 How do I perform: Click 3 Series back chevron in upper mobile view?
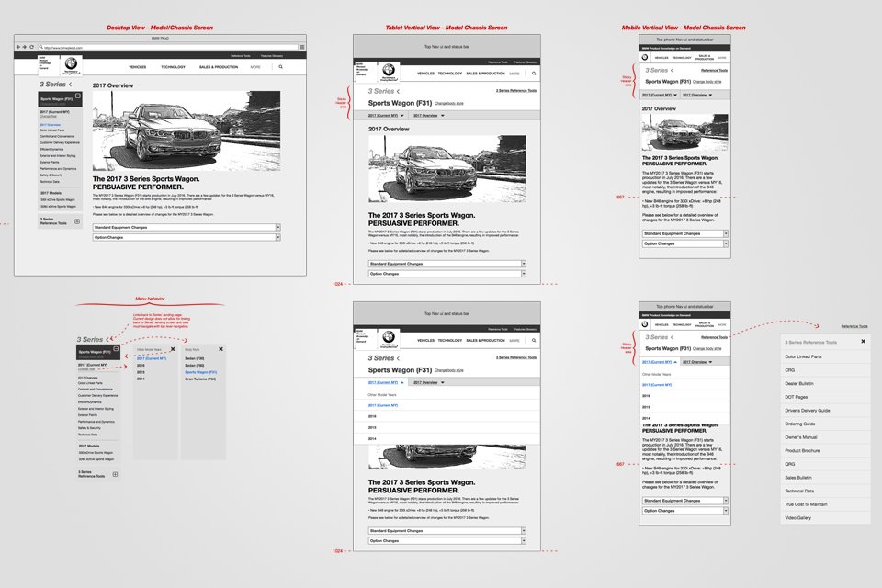point(672,71)
